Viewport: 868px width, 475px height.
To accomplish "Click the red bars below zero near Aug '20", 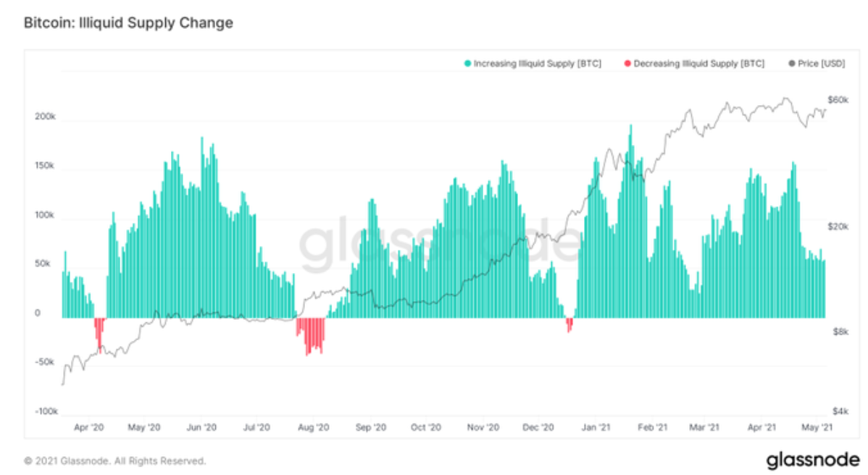I will 311,335.
